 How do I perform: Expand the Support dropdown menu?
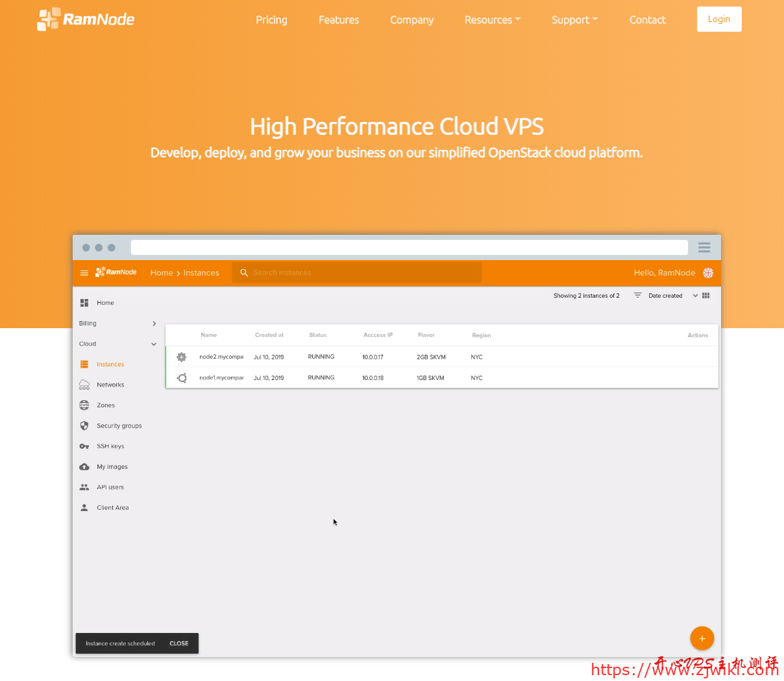574,20
